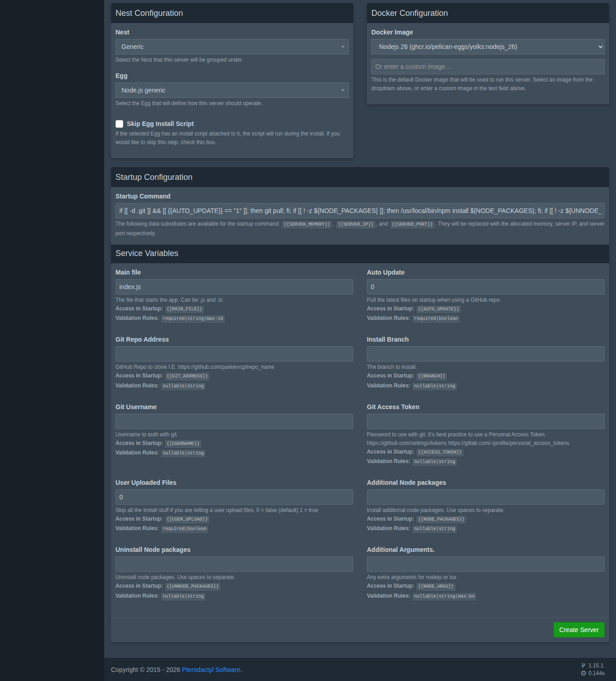Focus the Startup Command input
This screenshot has width=616, height=681.
coord(360,211)
